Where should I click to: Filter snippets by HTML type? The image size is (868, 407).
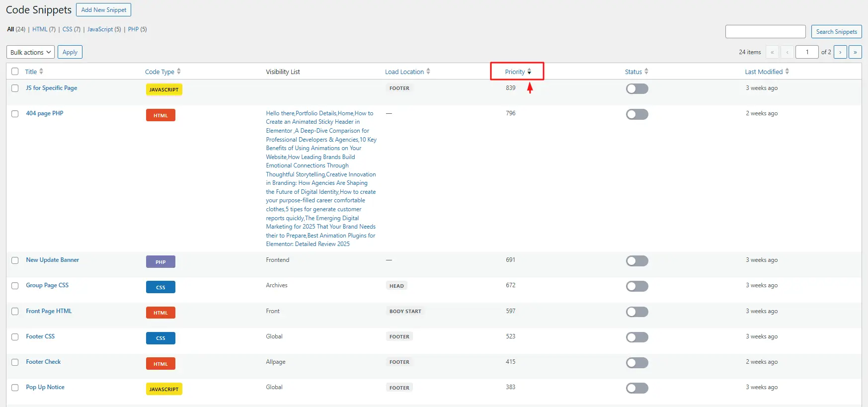pos(40,29)
